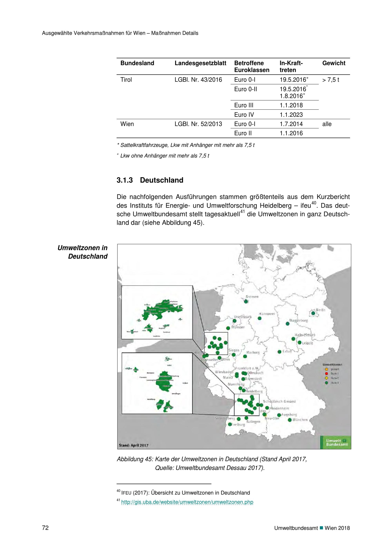Click the Augsburg green map dot

(x=279, y=415)
